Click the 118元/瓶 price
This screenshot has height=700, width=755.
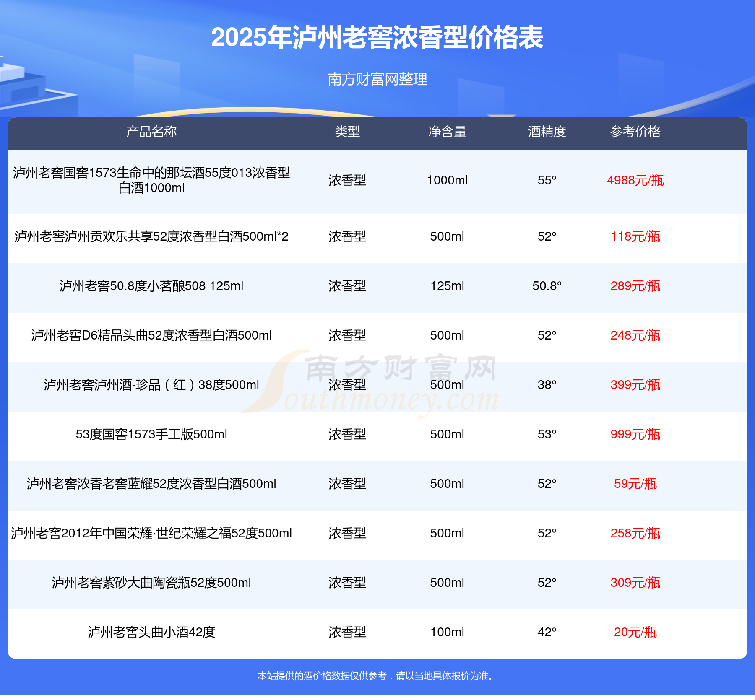(635, 236)
